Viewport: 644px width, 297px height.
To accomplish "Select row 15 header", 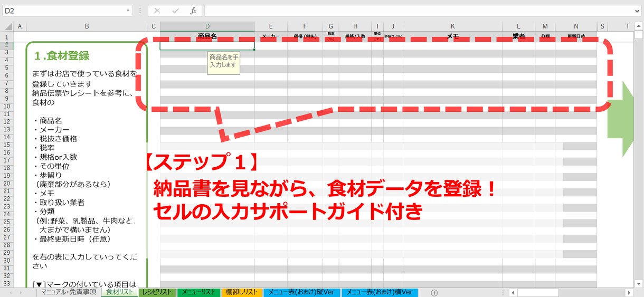I will click(8, 145).
